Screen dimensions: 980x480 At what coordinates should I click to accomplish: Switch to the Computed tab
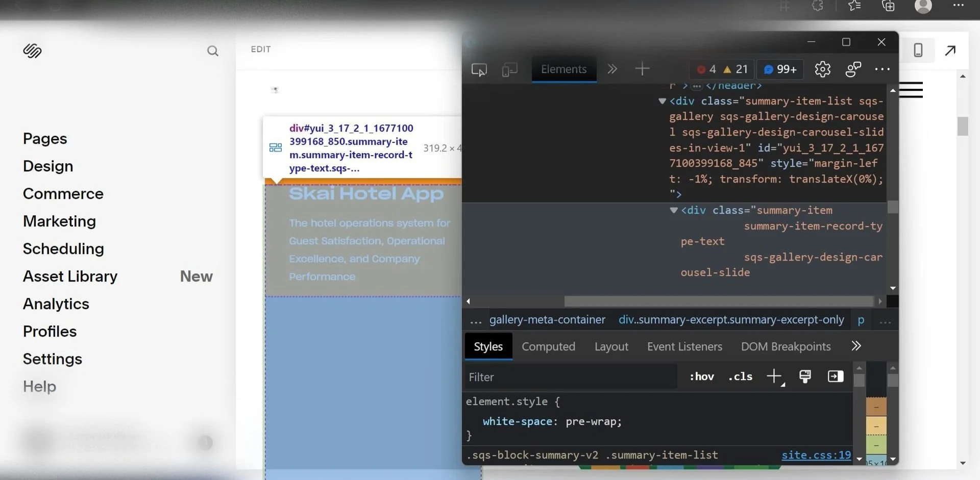click(x=549, y=347)
